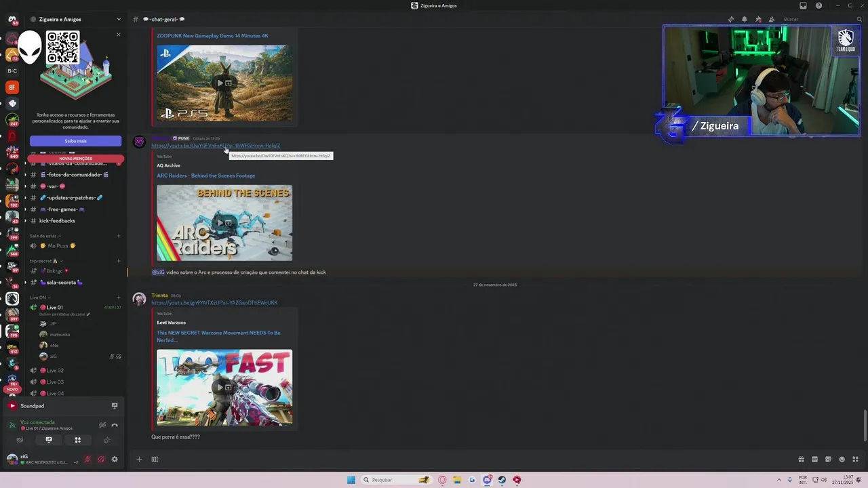The height and width of the screenshot is (488, 868).
Task: Play the ZOOPUNK PS5 video thumbnail
Action: pos(224,83)
